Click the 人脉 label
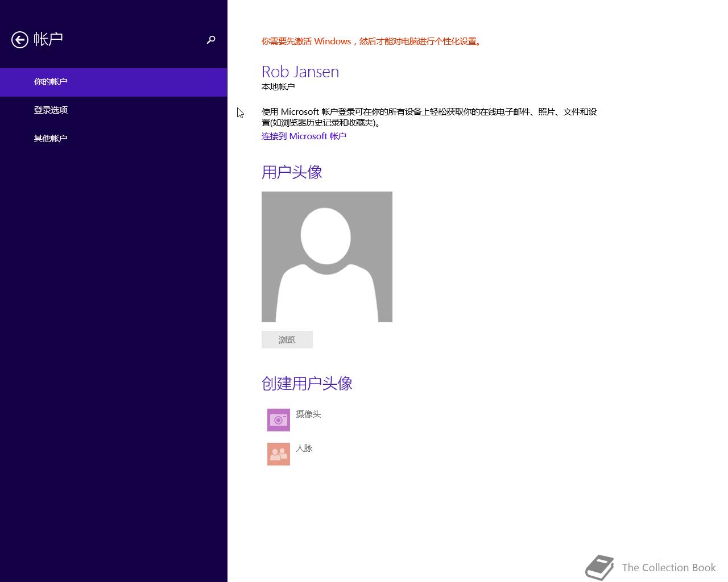 point(304,448)
